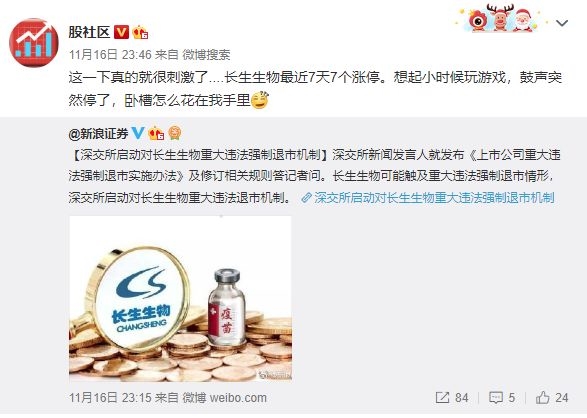
Task: Click the laughing emoji in the post
Action: (260, 100)
